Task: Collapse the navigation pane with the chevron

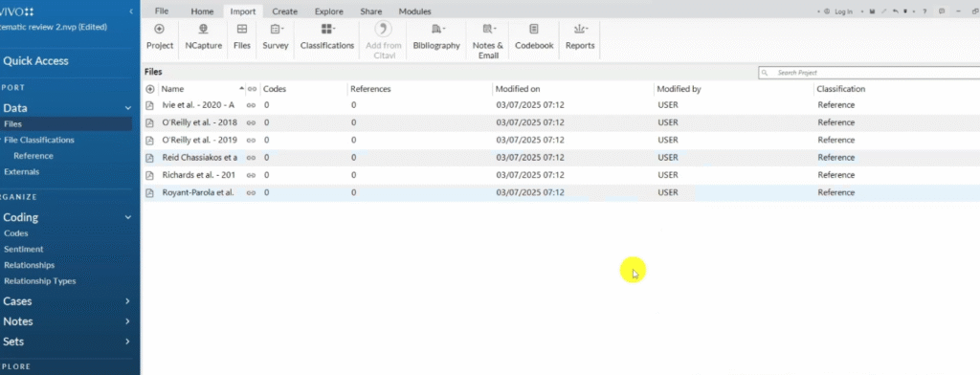Action: (130, 11)
